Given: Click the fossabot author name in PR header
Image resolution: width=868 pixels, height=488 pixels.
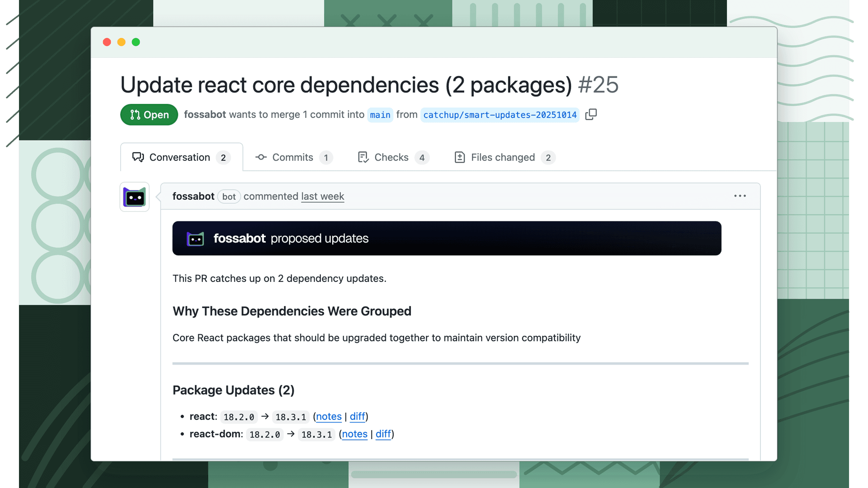Looking at the screenshot, I should [x=205, y=114].
